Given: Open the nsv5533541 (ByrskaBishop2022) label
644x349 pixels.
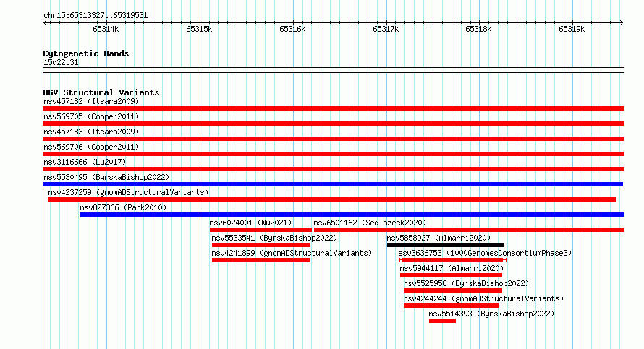Looking at the screenshot, I should tap(274, 238).
